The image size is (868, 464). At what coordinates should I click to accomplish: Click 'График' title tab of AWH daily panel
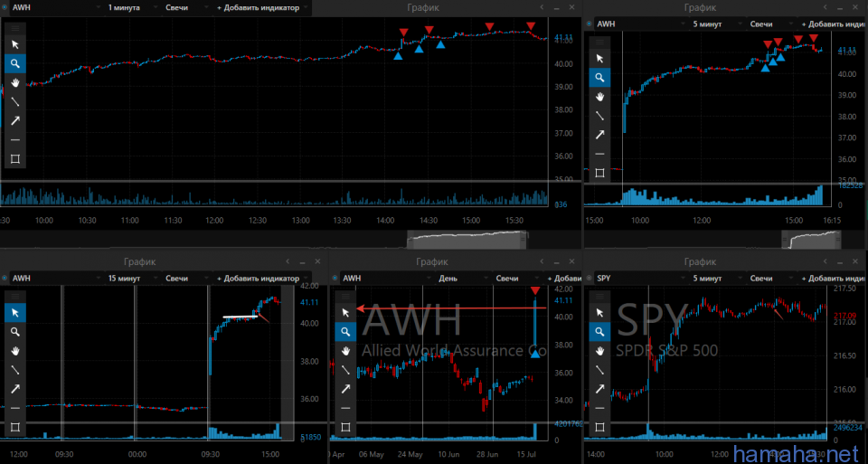(432, 262)
